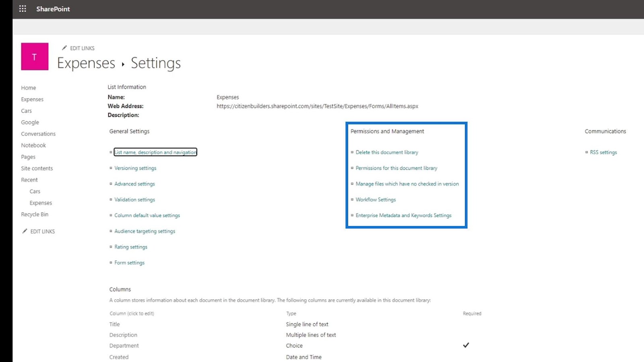Open the SharePoint app launcher waffle icon

23,8
